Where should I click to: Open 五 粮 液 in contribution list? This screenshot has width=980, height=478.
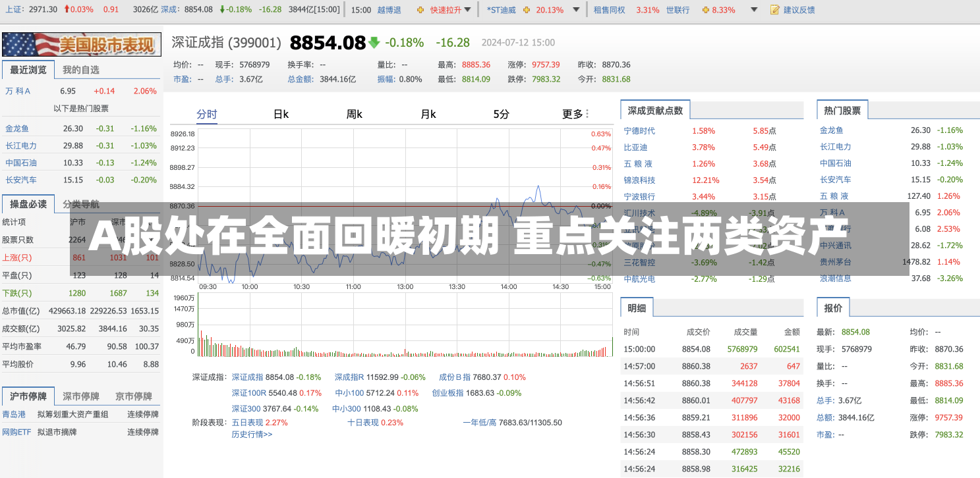(638, 164)
